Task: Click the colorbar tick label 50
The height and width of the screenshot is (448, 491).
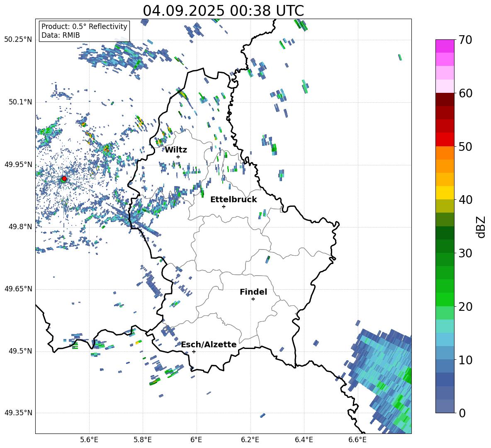Action: pos(465,147)
